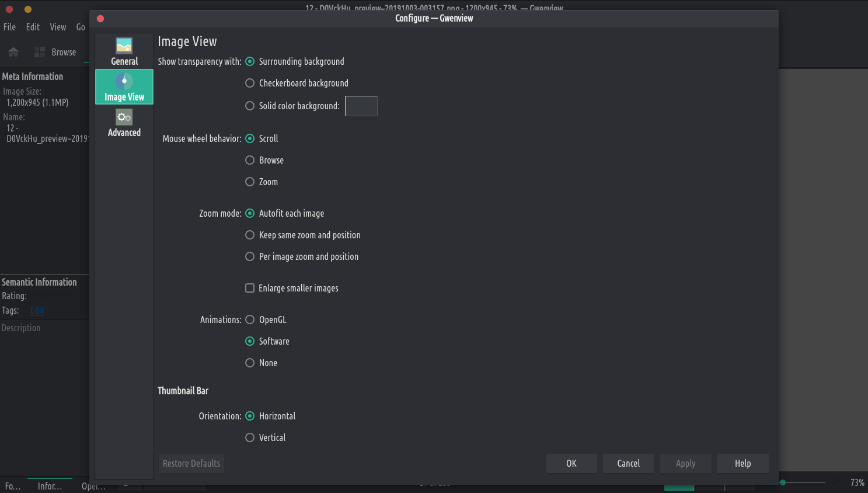Set animations to Software
This screenshot has height=493, width=868.
(267, 341)
